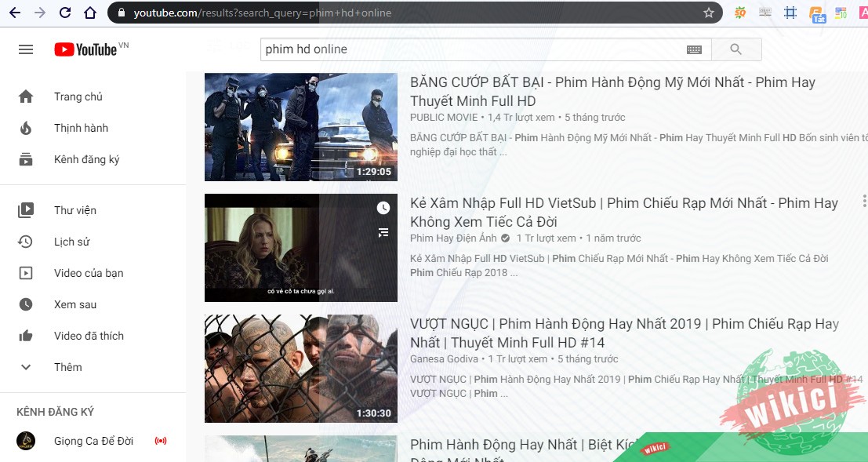This screenshot has height=462, width=868.
Task: Click the grey extension icon left of the crop icon
Action: [x=765, y=13]
